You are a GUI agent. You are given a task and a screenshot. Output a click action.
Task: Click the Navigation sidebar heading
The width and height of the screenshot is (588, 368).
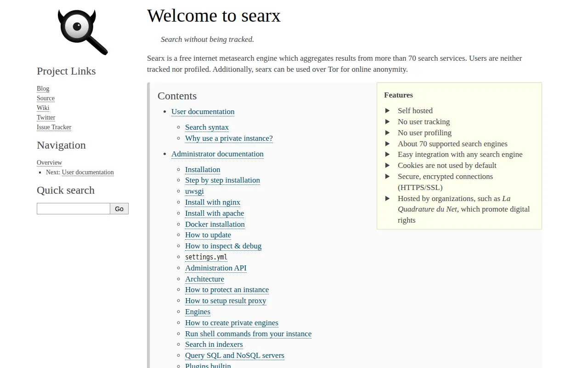pyautogui.click(x=61, y=145)
